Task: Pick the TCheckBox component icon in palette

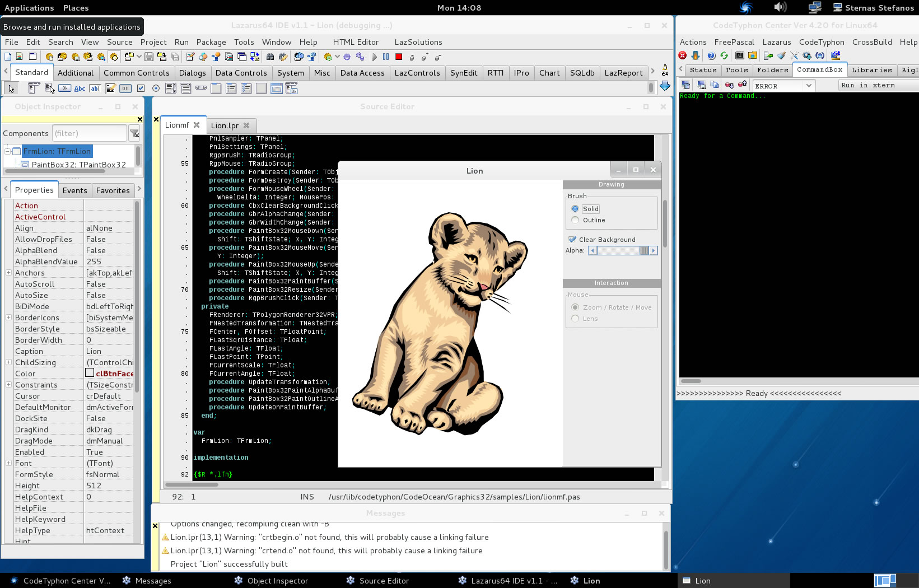Action: [141, 88]
